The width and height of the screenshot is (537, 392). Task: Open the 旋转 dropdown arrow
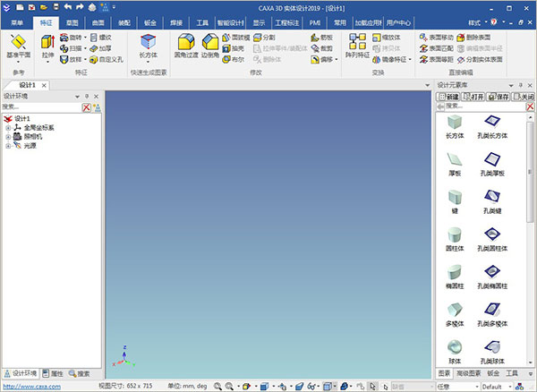coord(85,38)
